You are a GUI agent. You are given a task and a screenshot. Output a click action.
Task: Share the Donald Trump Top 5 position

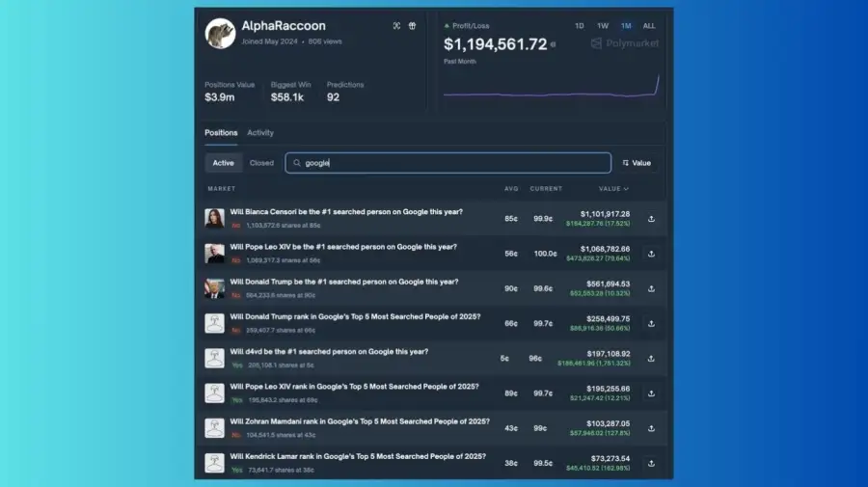(x=651, y=324)
